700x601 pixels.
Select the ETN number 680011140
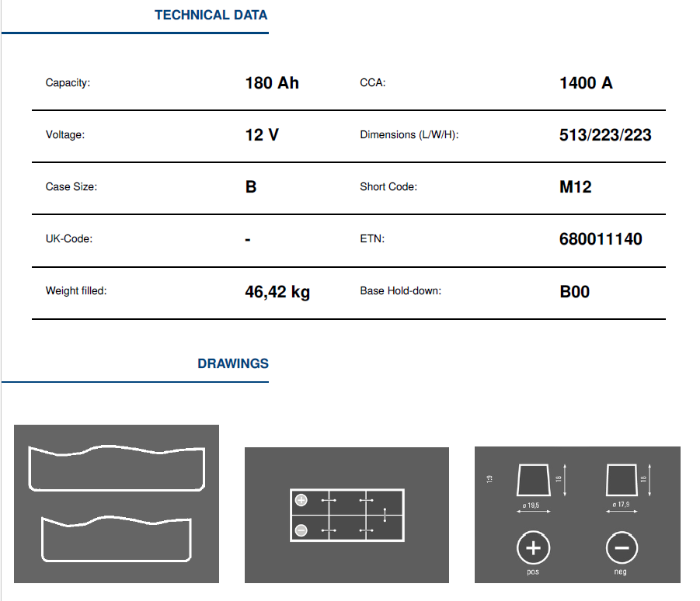click(601, 239)
